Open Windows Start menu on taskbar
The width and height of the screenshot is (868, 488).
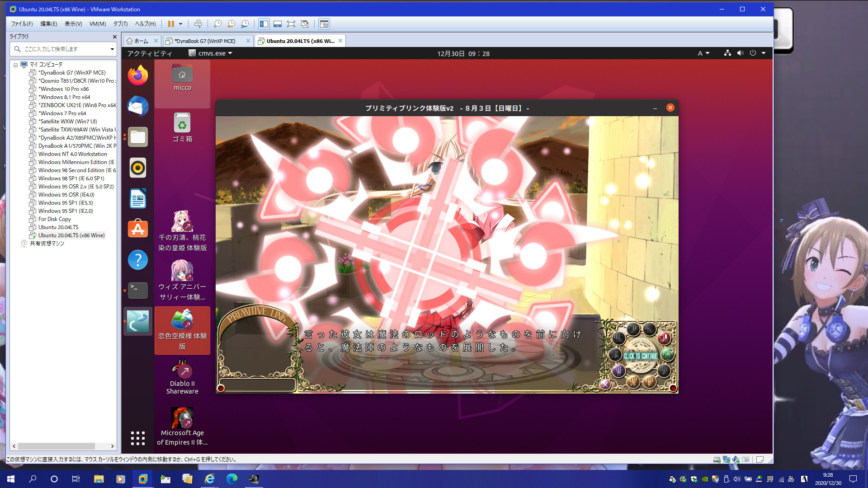tap(11, 479)
